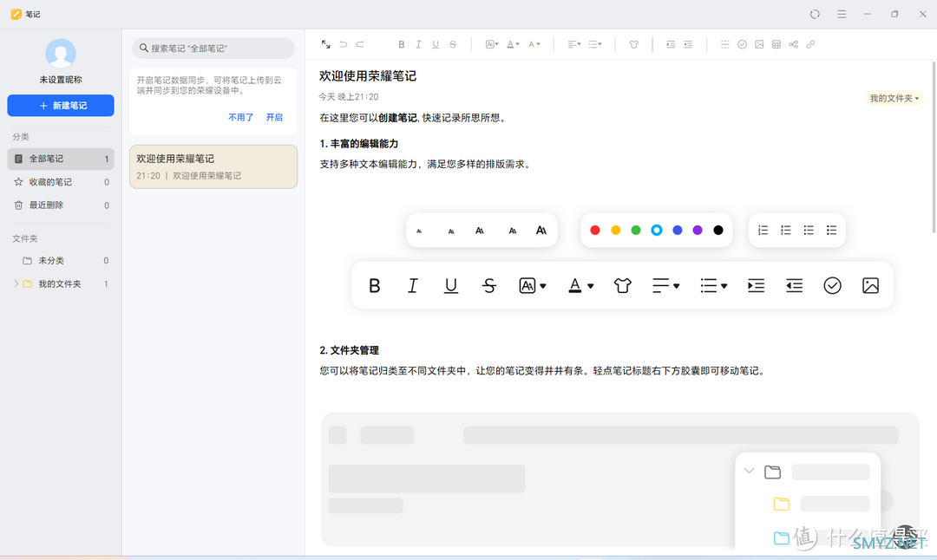Click heading 2. 文件夹管理
The image size is (937, 560).
(349, 350)
